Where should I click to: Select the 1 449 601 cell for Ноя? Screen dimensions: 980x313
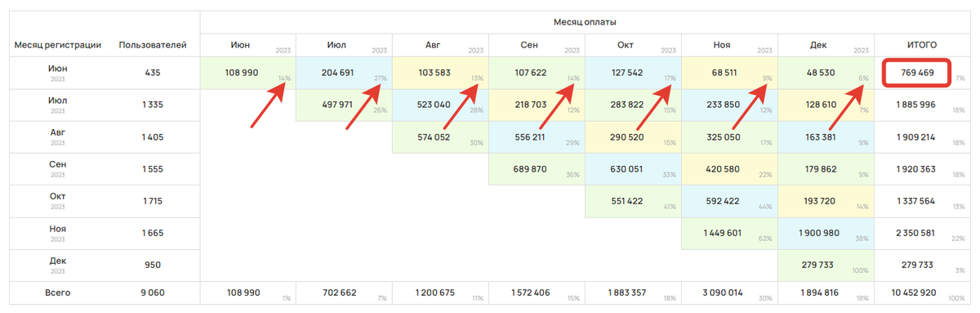point(723,233)
